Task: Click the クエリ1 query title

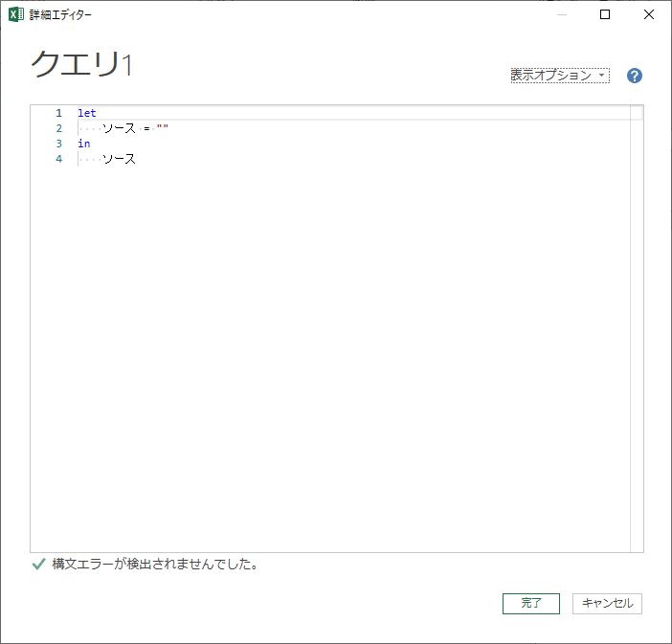Action: point(82,64)
